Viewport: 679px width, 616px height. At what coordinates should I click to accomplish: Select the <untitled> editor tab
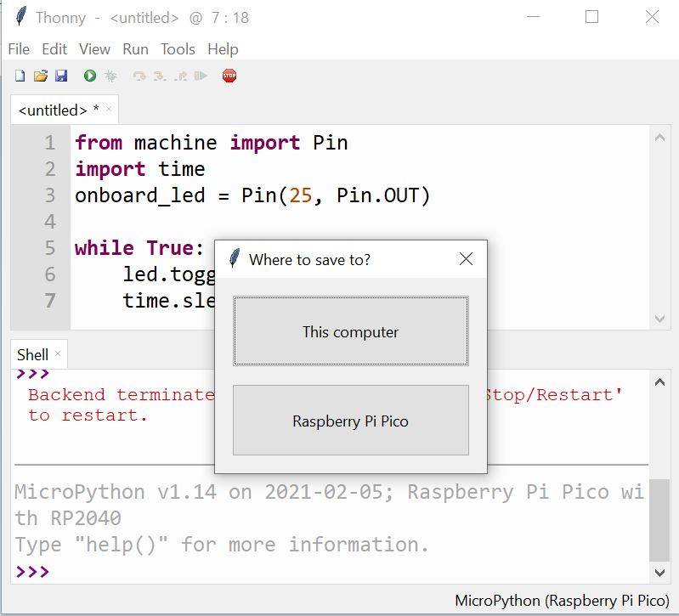pos(58,110)
